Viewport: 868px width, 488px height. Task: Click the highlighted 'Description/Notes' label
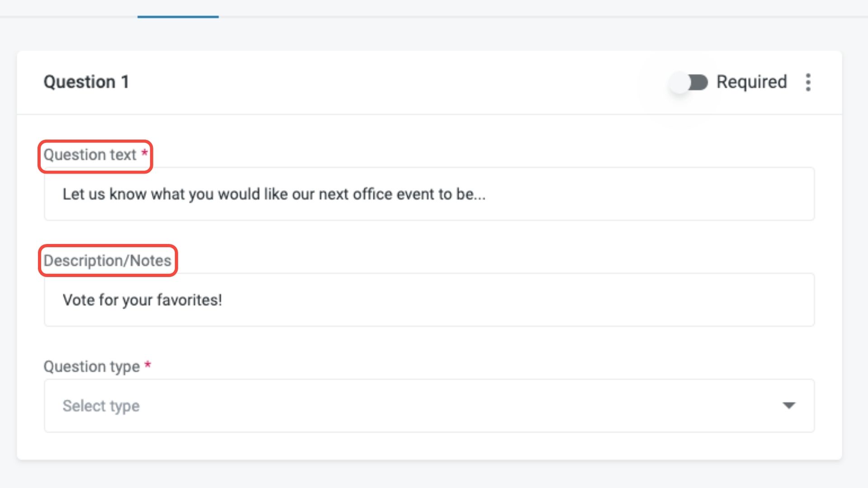pos(107,261)
